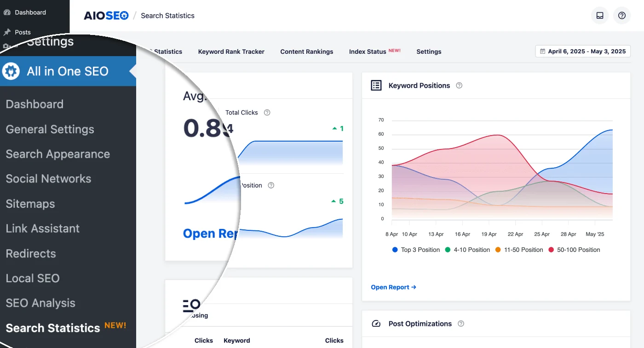Open Posts in WordPress admin menu

click(x=17, y=32)
